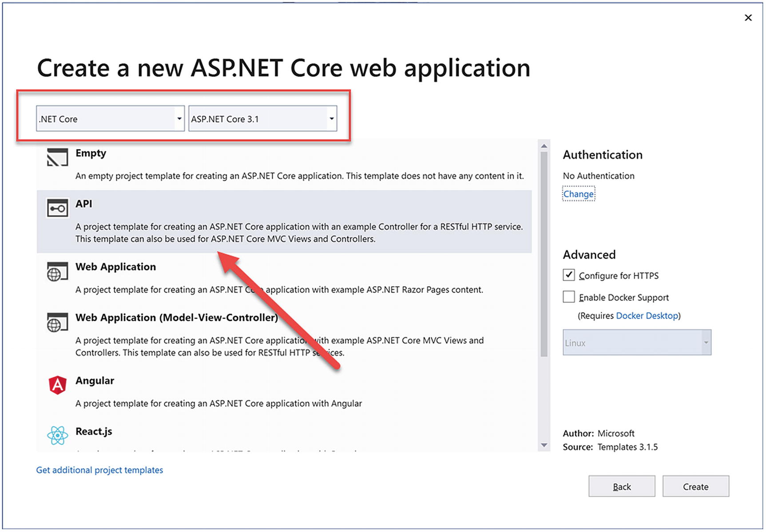766x532 pixels.
Task: Open the .NET Core framework dropdown
Action: 110,118
